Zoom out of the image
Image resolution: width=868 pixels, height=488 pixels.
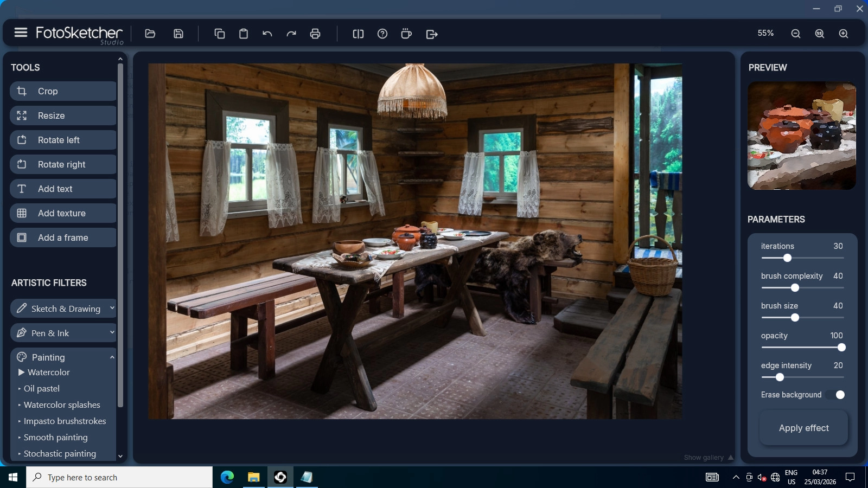click(796, 34)
